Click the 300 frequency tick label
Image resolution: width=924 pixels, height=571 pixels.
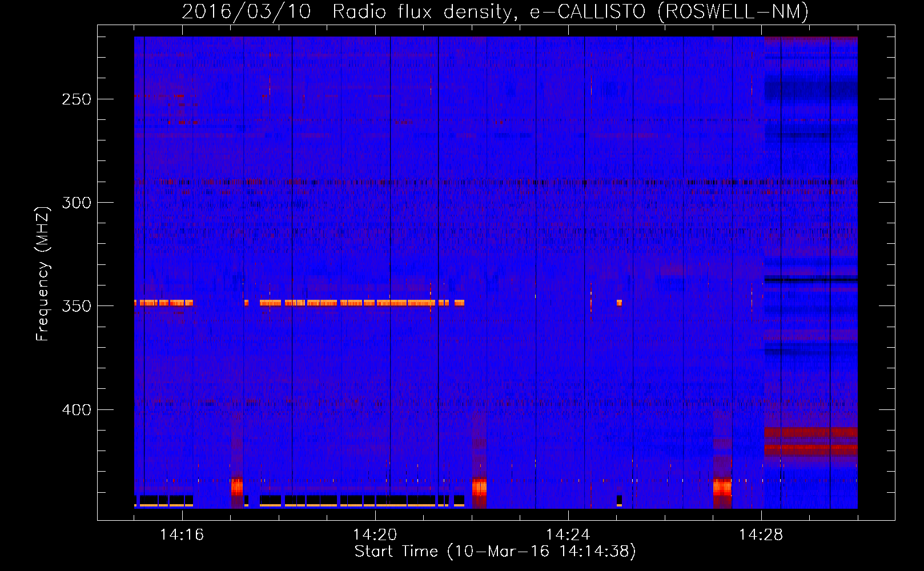(77, 203)
